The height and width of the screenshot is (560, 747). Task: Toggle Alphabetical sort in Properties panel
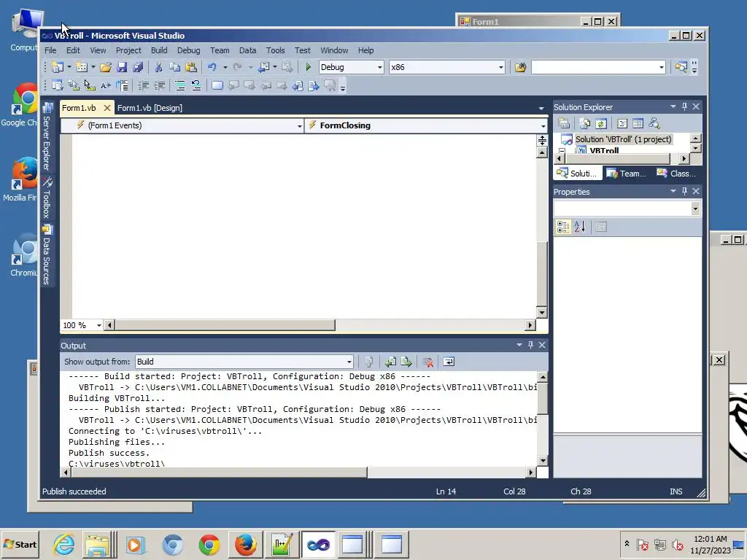580,227
